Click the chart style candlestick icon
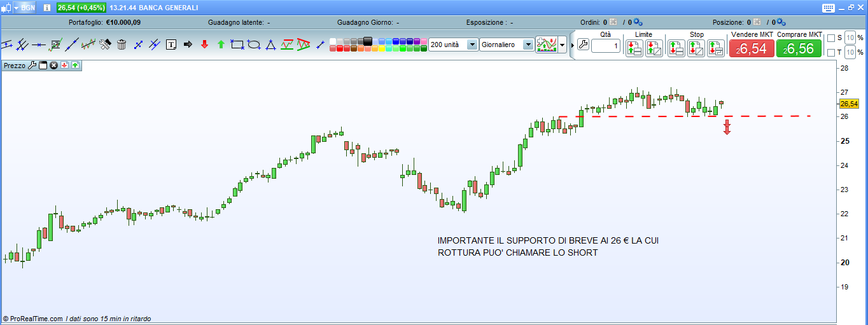This screenshot has width=868, height=325. 6,8
